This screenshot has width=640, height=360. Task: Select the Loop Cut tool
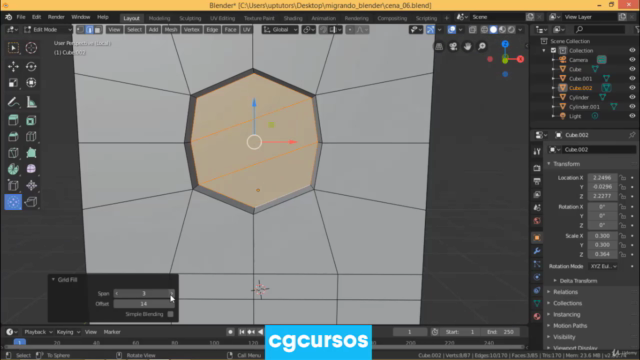(31, 136)
